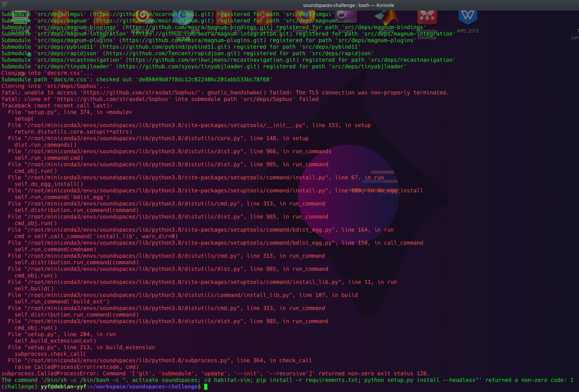
Task: Click the commit hash 'de86049b87f8dc12c022406c201abb533bc78f68'
Action: [x=204, y=79]
